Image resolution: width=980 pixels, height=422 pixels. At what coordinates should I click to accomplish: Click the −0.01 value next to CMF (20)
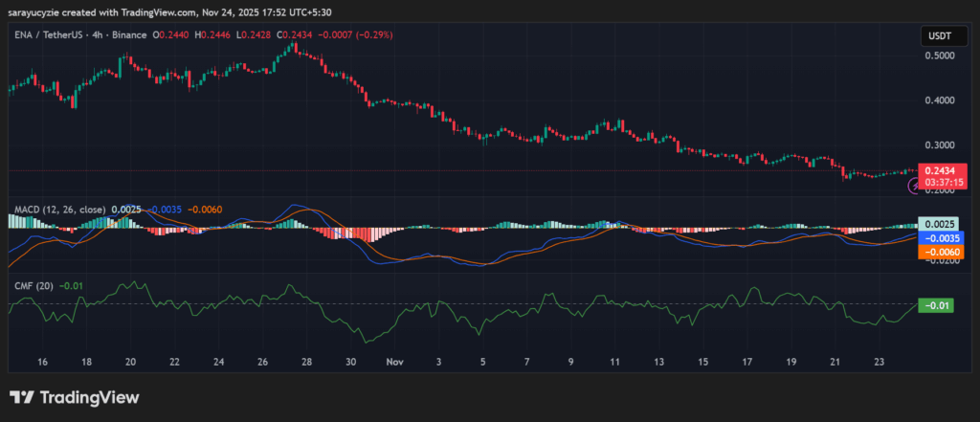pos(71,286)
